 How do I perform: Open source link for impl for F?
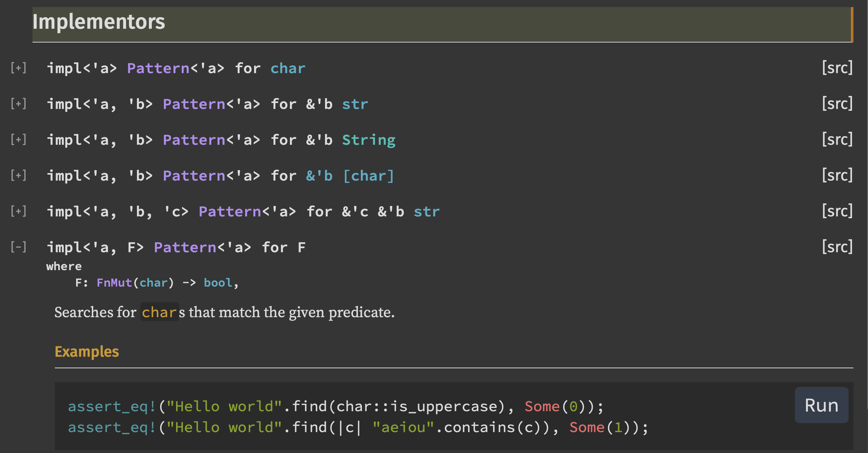(837, 247)
